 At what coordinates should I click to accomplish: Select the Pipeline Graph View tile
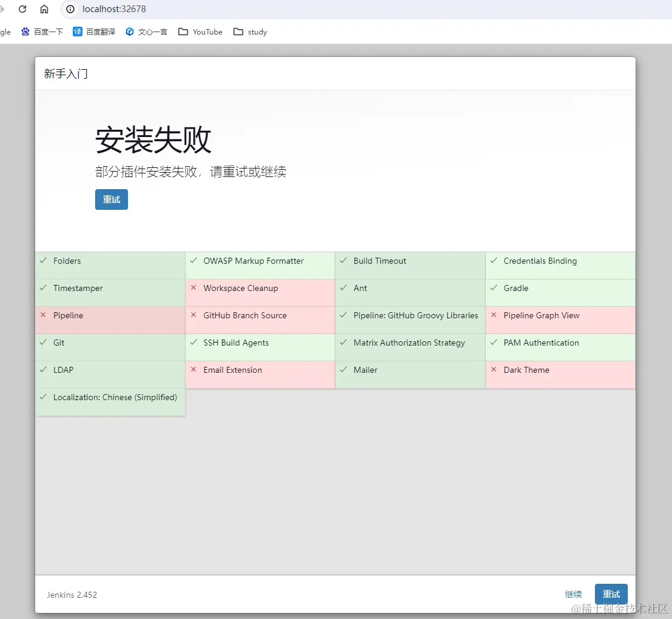(x=560, y=320)
